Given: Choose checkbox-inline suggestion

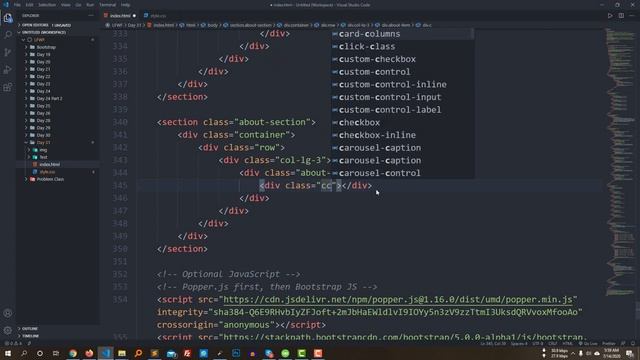Looking at the screenshot, I should point(402,135).
